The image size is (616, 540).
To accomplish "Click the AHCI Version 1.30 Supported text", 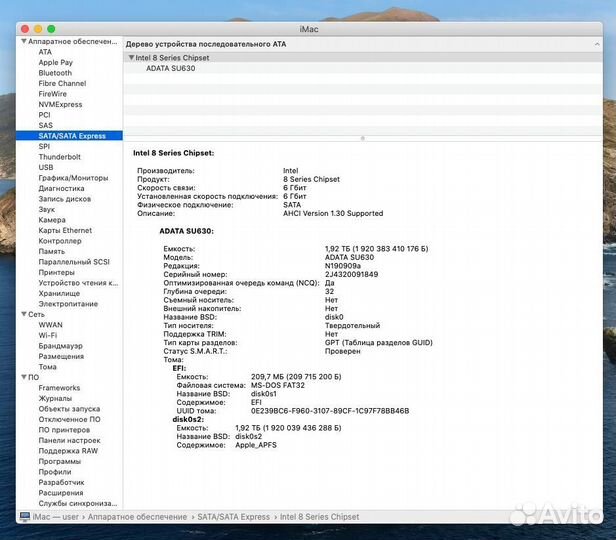I will (333, 213).
